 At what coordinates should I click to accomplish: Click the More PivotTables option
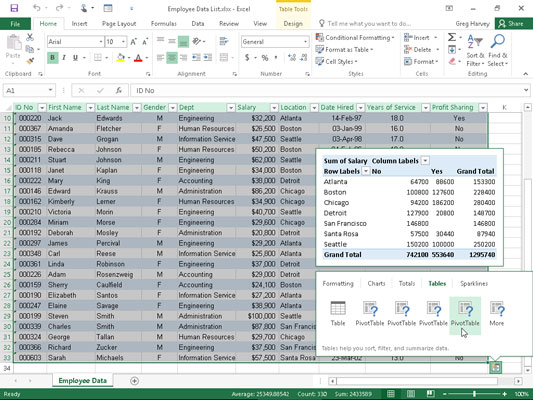pyautogui.click(x=497, y=314)
